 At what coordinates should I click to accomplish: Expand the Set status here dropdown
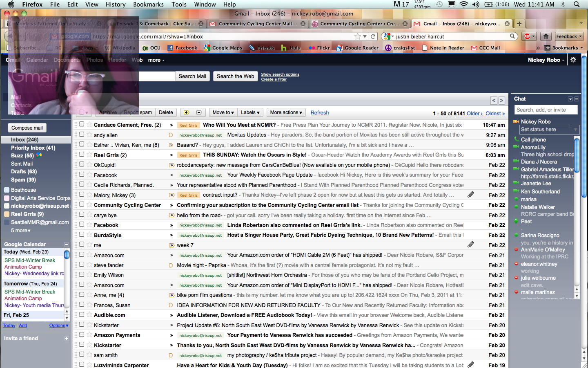pos(575,130)
